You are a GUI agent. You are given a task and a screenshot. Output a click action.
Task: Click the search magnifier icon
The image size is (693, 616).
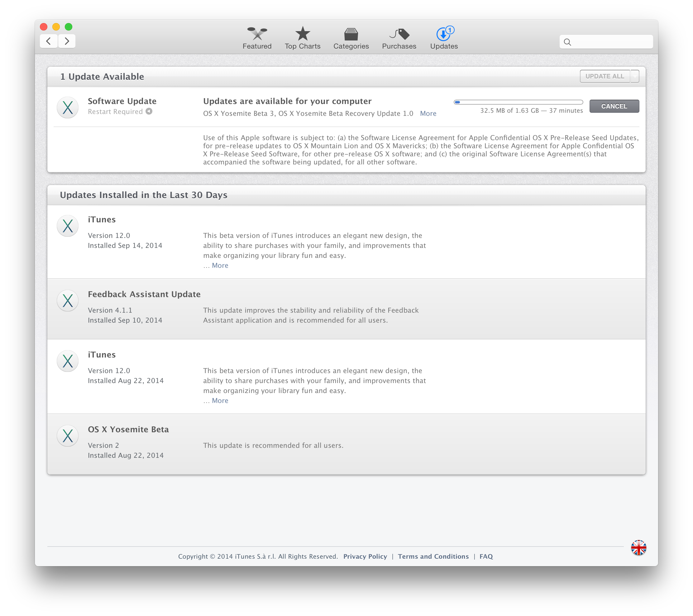[567, 42]
